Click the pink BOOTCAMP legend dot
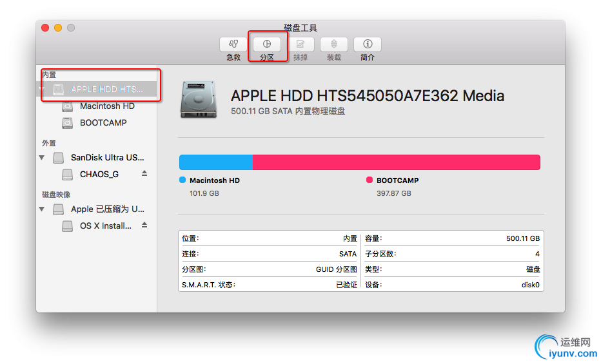The image size is (601, 364). click(369, 180)
